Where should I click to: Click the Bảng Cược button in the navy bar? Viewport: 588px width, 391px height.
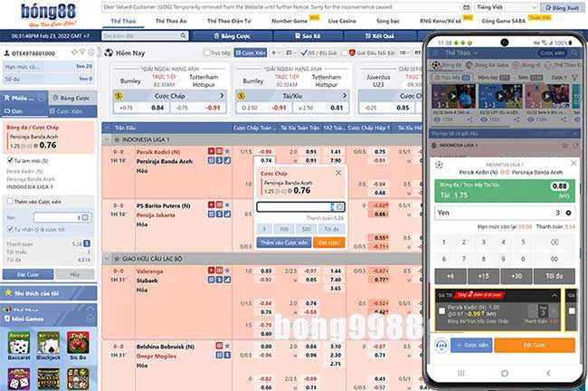coord(232,36)
